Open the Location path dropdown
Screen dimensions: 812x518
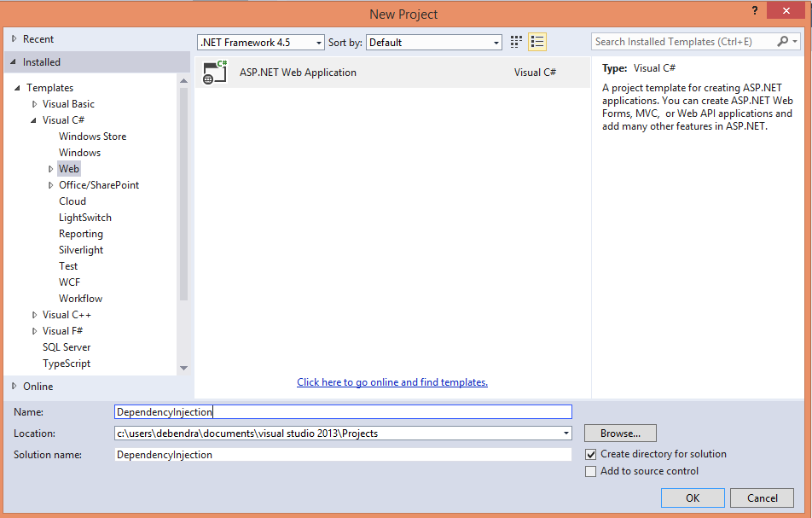click(x=566, y=433)
